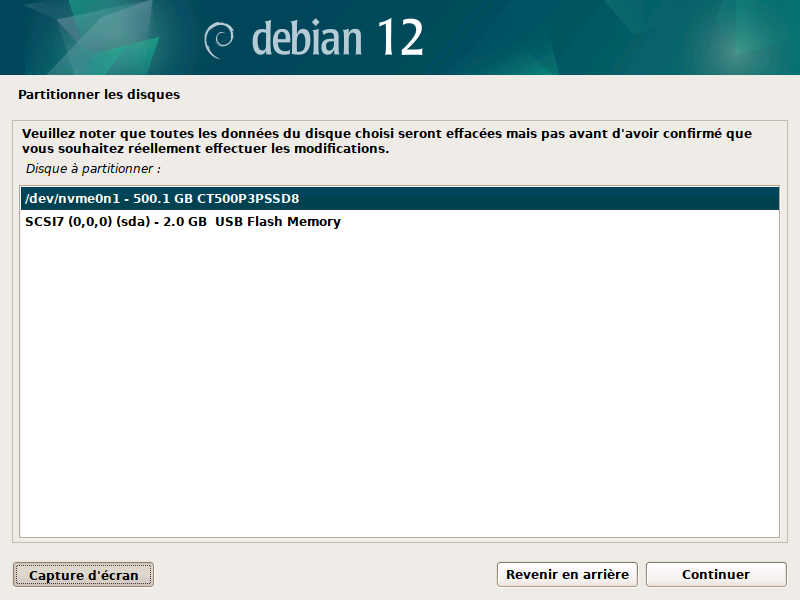The height and width of the screenshot is (600, 800).
Task: Take a screenshot with Capture d'écran
Action: pos(83,574)
